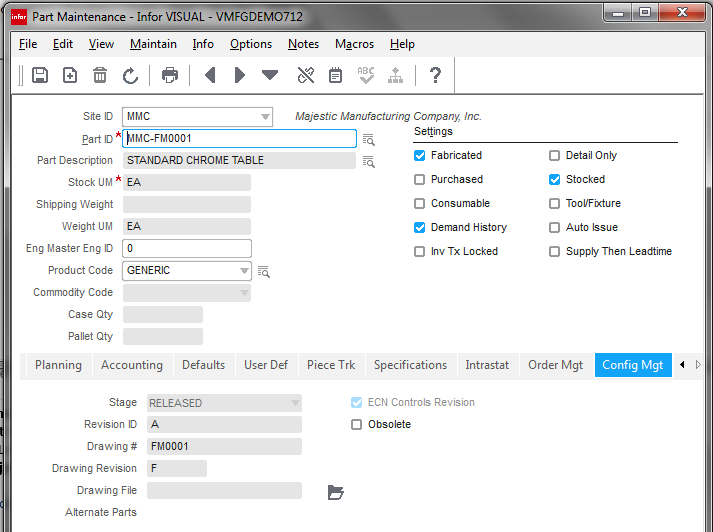Expand the Site ID dropdown
713x532 pixels.
[265, 117]
